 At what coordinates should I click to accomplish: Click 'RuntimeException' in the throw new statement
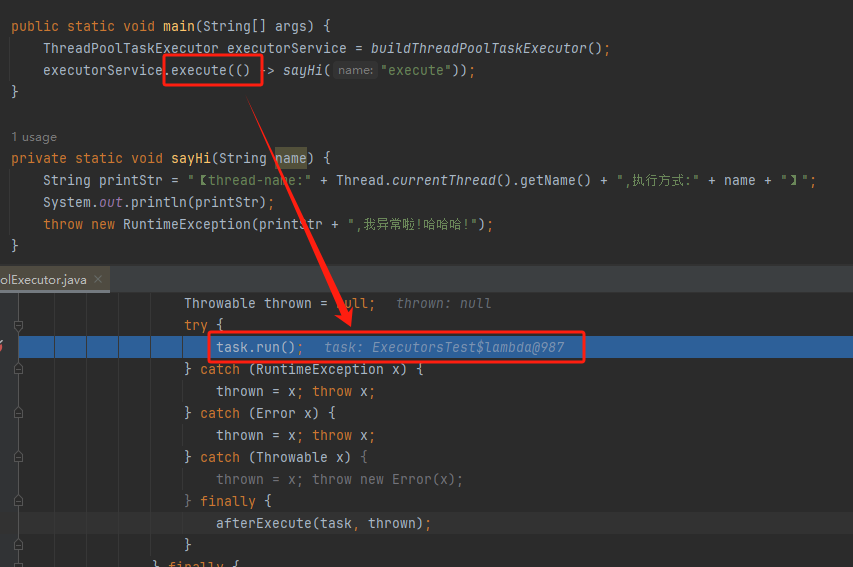point(187,224)
